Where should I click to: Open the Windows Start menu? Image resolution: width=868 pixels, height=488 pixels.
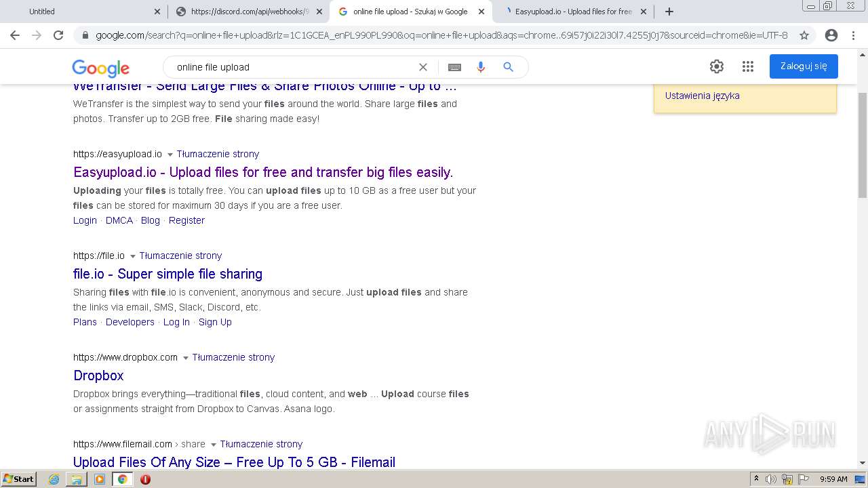coord(18,479)
